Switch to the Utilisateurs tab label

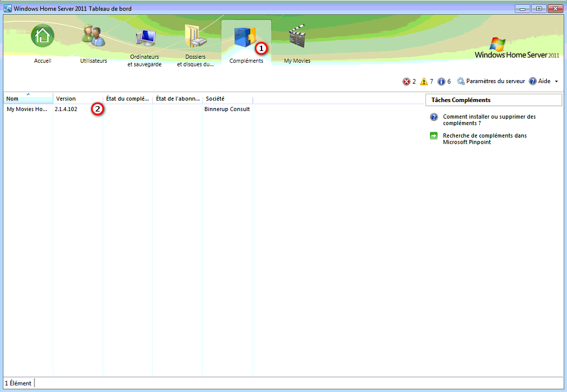(94, 60)
